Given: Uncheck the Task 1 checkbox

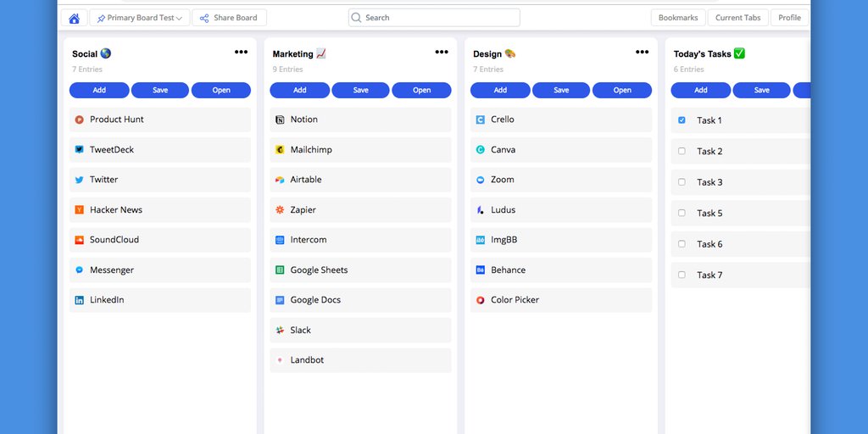Looking at the screenshot, I should pyautogui.click(x=682, y=120).
